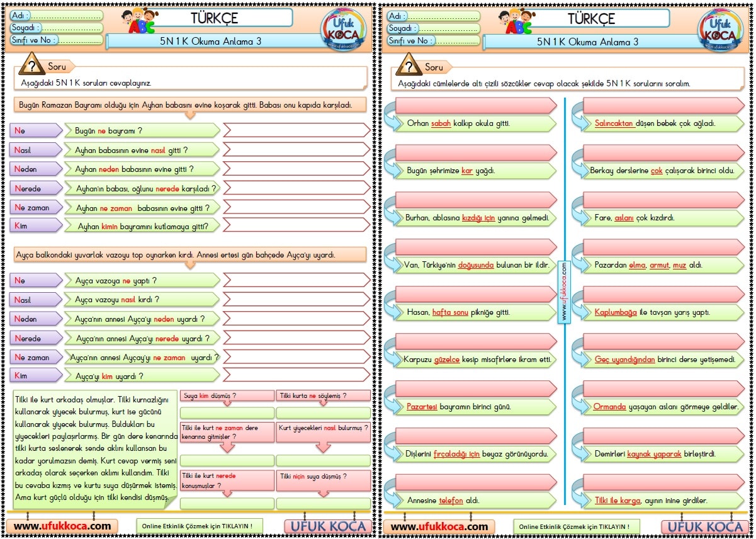
Task: Click 'Ne' label beside 'Bugün ne bayramı ?'
Action: (37, 130)
